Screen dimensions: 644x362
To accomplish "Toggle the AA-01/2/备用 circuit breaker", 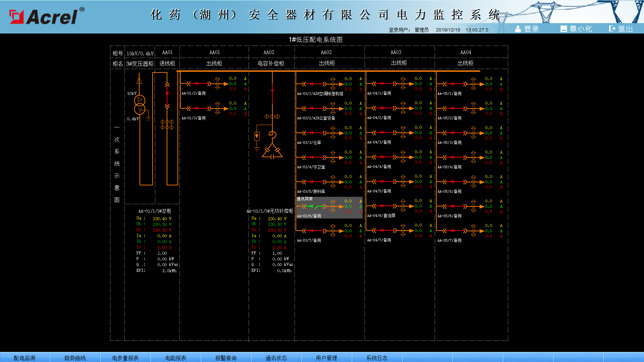I will pos(197,83).
